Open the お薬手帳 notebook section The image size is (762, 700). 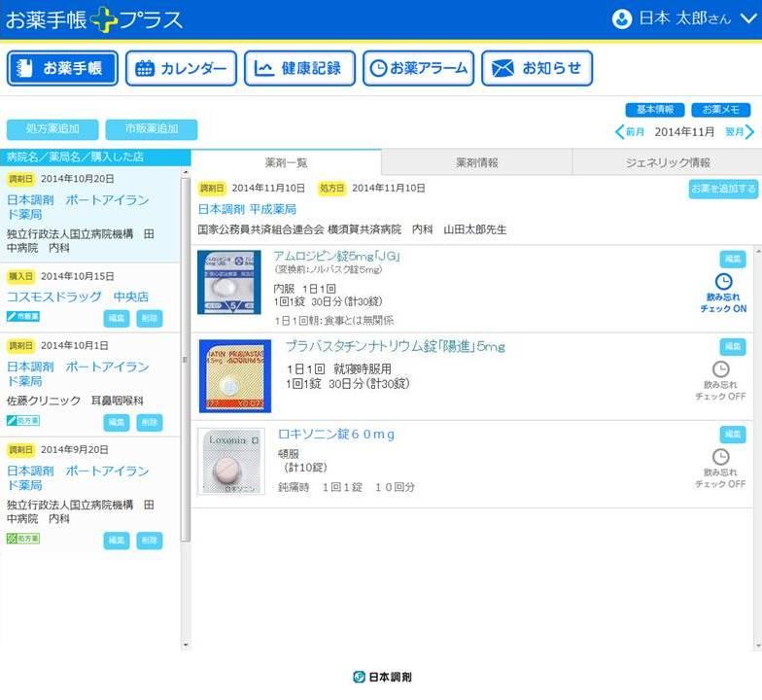[62, 68]
